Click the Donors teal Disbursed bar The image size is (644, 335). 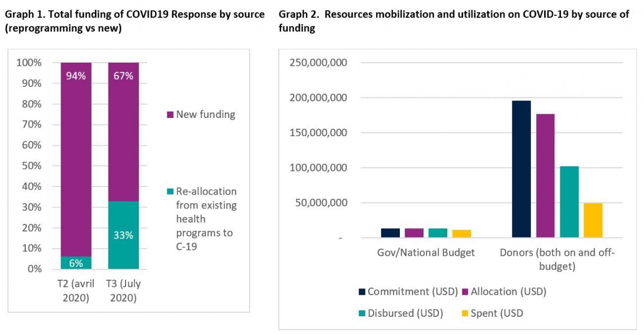(x=569, y=202)
